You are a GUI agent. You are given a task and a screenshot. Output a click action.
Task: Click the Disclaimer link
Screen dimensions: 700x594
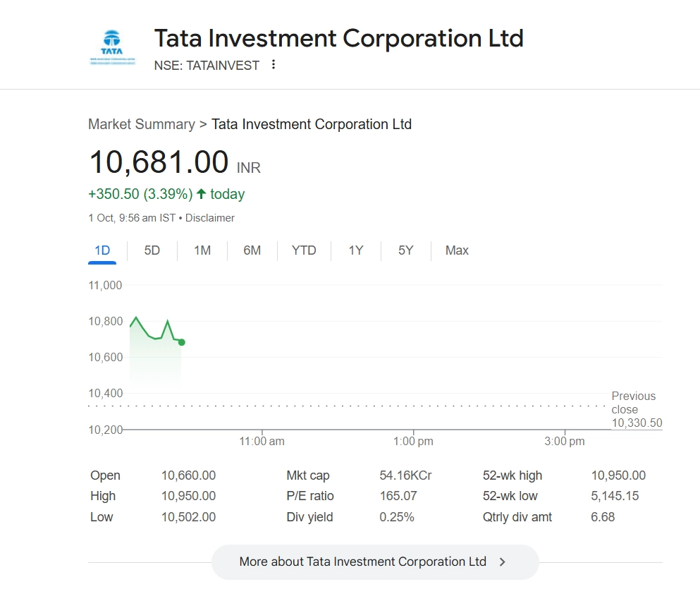(210, 218)
